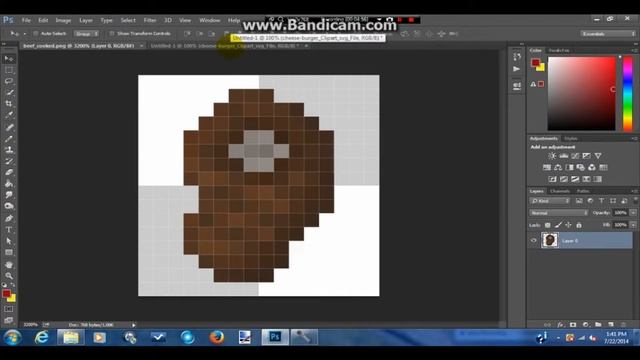This screenshot has height=360, width=640.
Task: Toggle Lock transparent pixels
Action: (548, 225)
